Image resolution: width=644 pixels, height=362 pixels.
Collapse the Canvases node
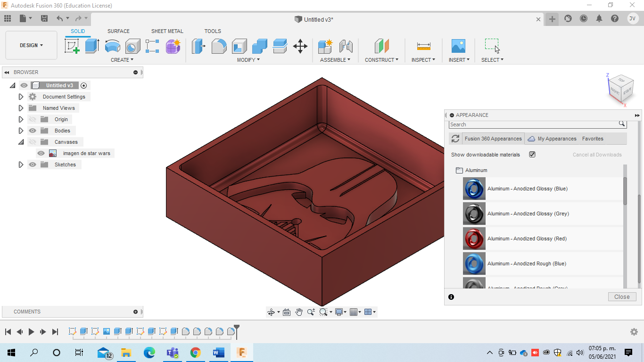point(21,142)
